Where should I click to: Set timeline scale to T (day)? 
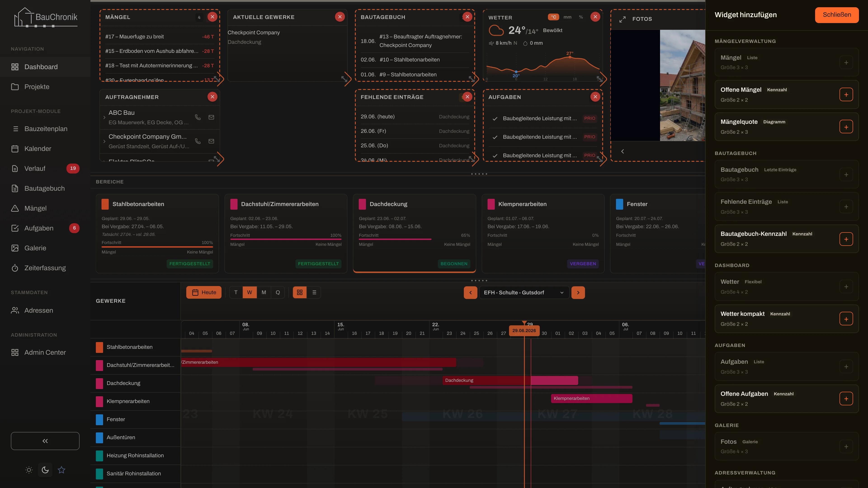[x=236, y=292]
